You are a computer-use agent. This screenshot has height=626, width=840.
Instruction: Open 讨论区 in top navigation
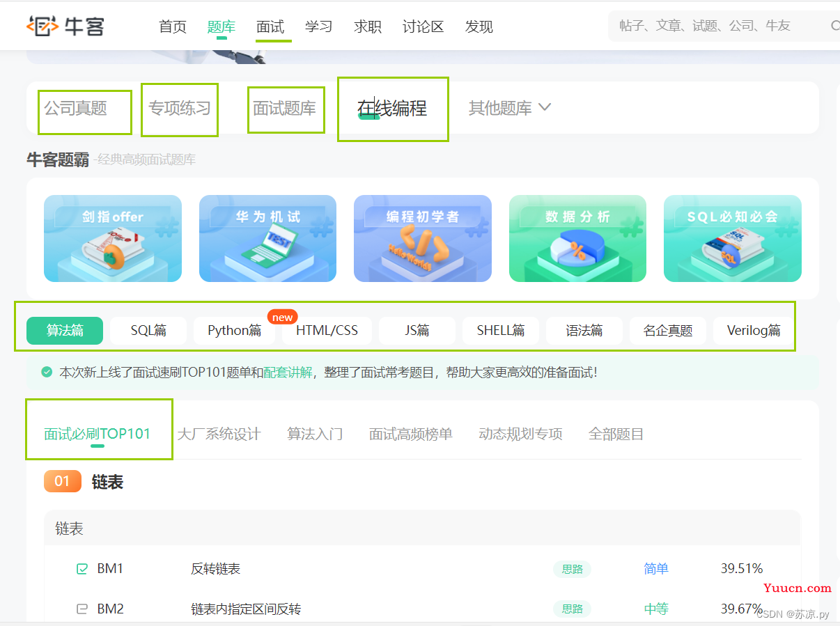tap(423, 26)
